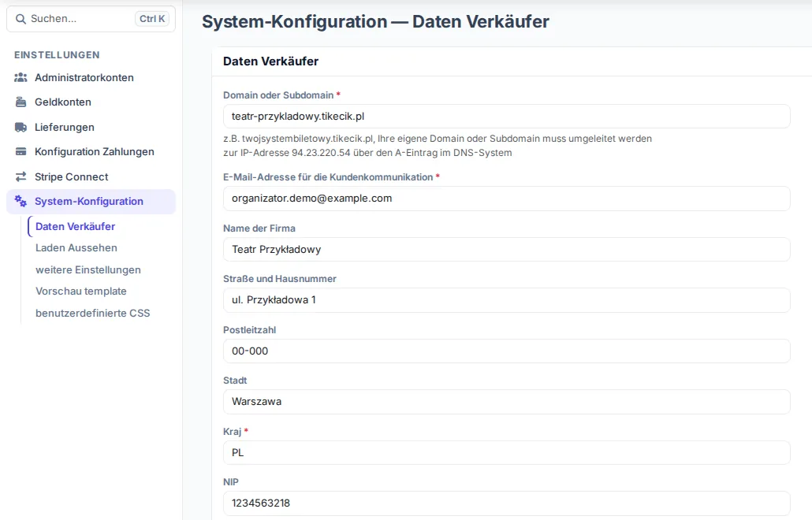Focus the Suchen search box
The width and height of the screenshot is (812, 520).
point(91,19)
